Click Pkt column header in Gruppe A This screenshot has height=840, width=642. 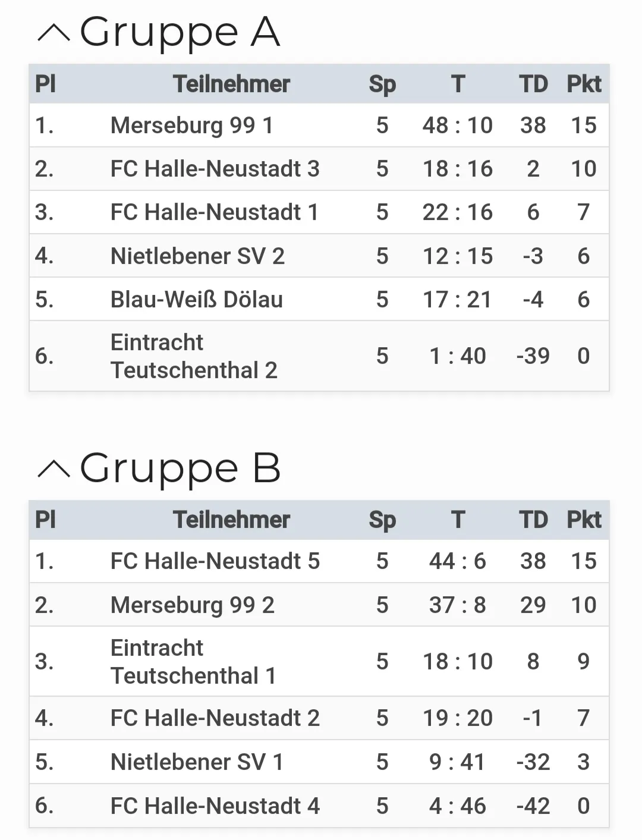coord(584,84)
